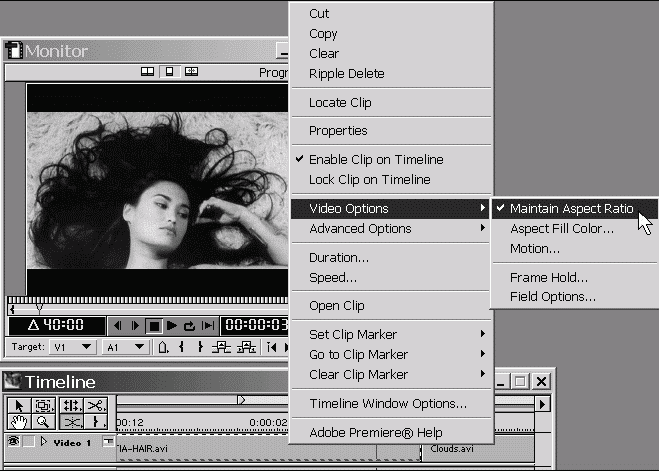The image size is (659, 471).
Task: Select the Range Select tool
Action: [x=44, y=405]
